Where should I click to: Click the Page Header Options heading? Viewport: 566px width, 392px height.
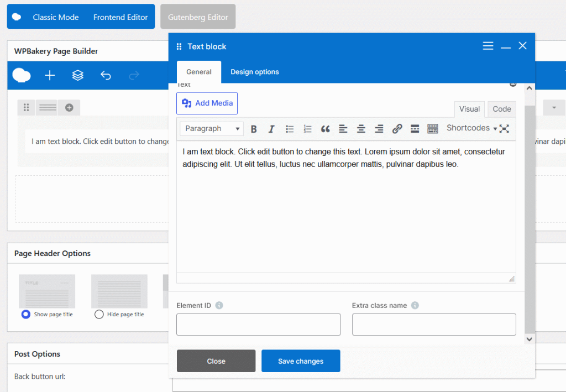pos(53,253)
